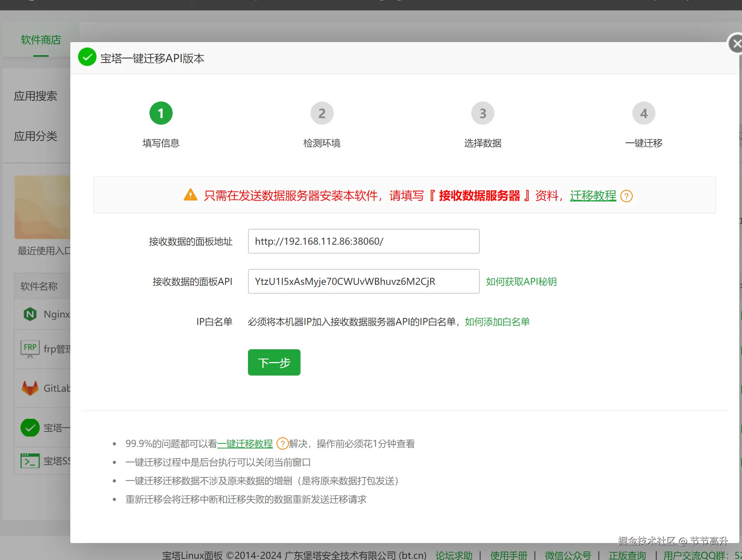The image size is (742, 560).
Task: Click step 1 填写信息 circle
Action: (x=161, y=113)
